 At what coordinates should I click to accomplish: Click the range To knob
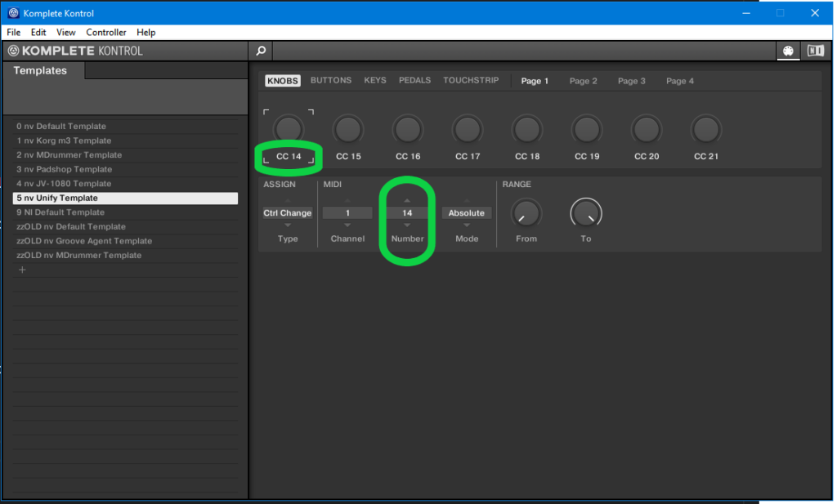pos(586,213)
